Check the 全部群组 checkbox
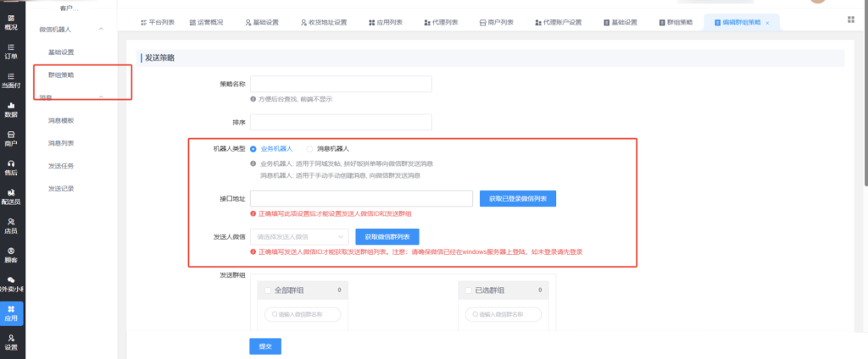 (269, 290)
